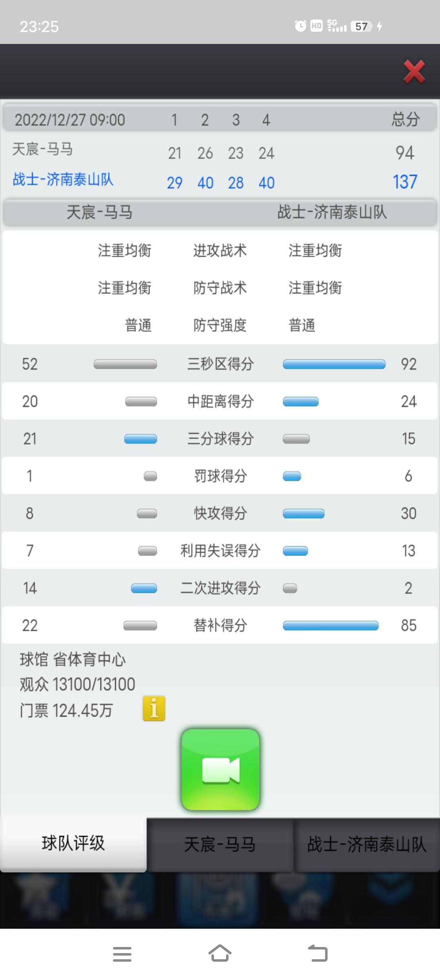This screenshot has height=980, width=440.
Task: Tap the 门票 124.45万 ticket revenue text
Action: point(66,711)
